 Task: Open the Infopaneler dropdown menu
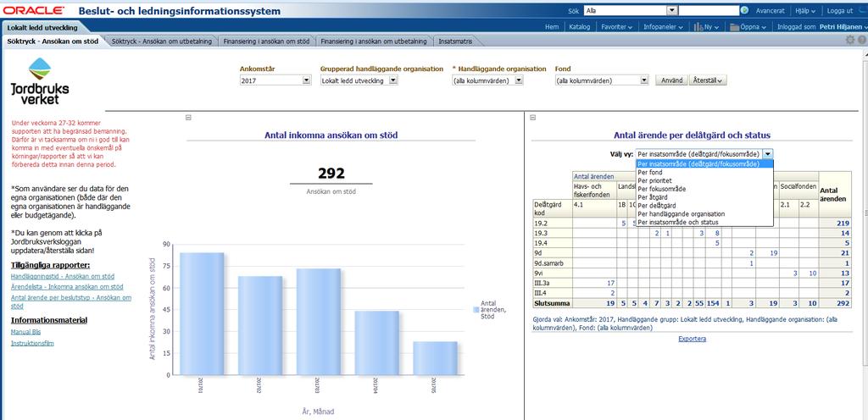[663, 26]
